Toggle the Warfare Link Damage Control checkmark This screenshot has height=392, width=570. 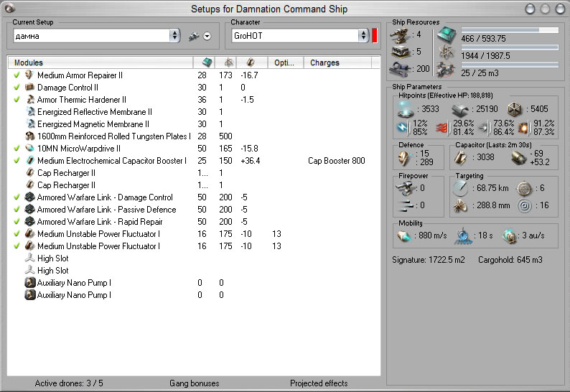17,197
